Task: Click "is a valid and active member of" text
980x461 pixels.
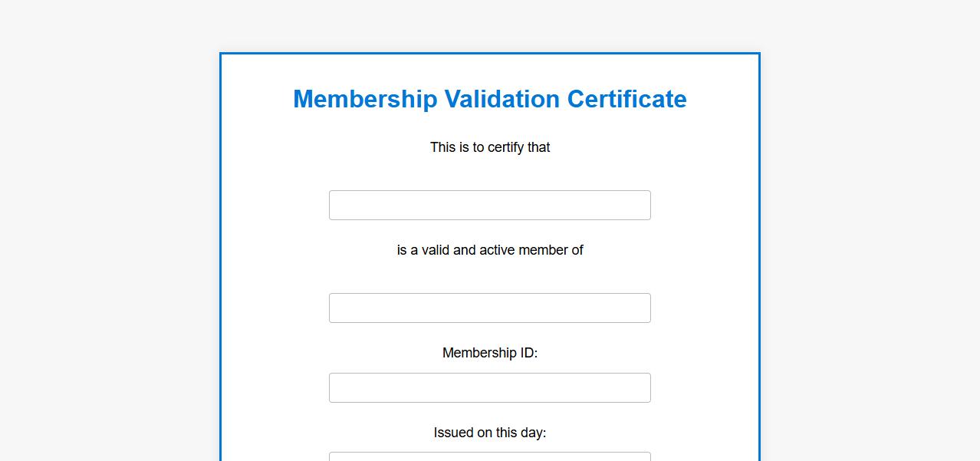Action: coord(489,250)
